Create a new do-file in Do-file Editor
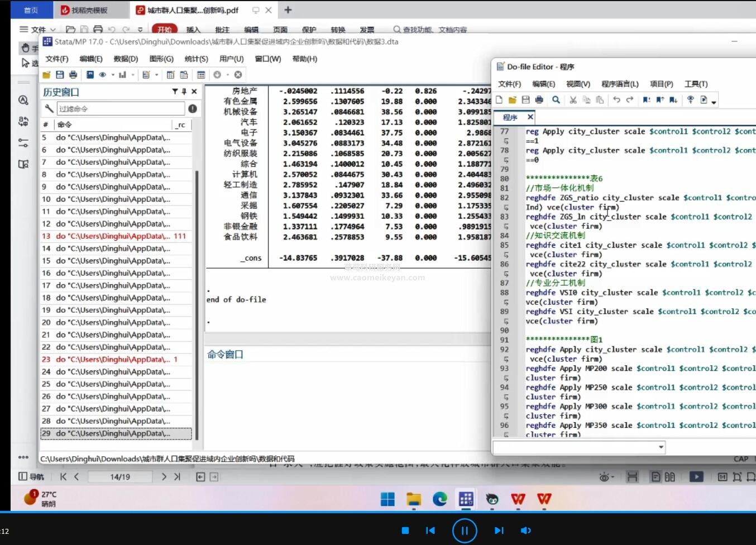 [499, 100]
